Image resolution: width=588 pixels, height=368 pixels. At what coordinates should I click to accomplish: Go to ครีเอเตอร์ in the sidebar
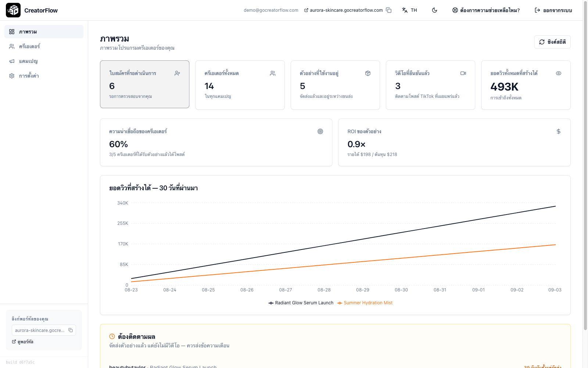pyautogui.click(x=44, y=46)
